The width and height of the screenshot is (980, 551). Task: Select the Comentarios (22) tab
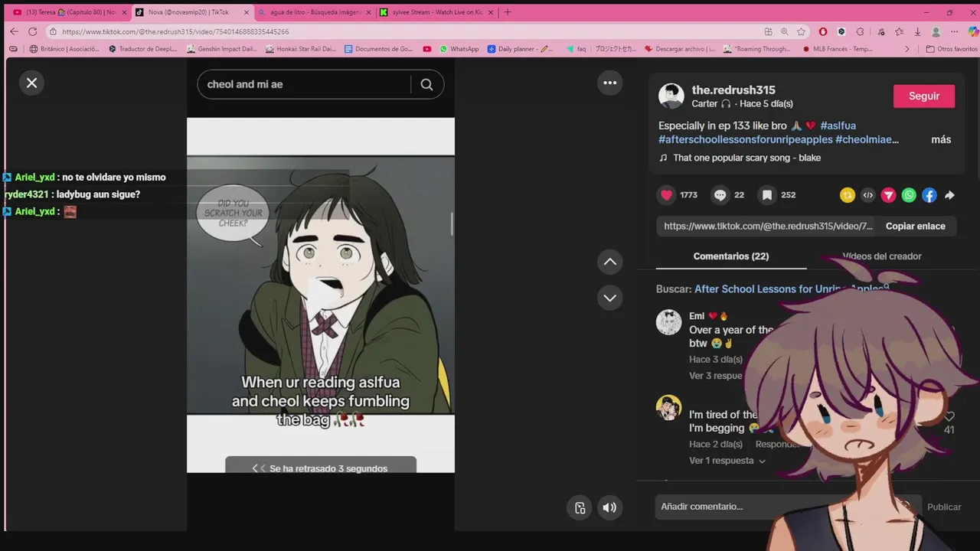731,256
